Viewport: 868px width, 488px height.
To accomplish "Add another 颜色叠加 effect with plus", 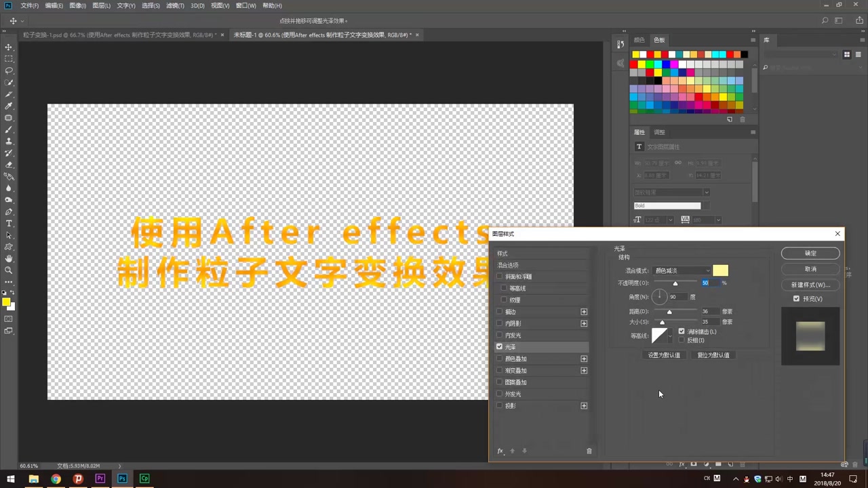I will [584, 359].
